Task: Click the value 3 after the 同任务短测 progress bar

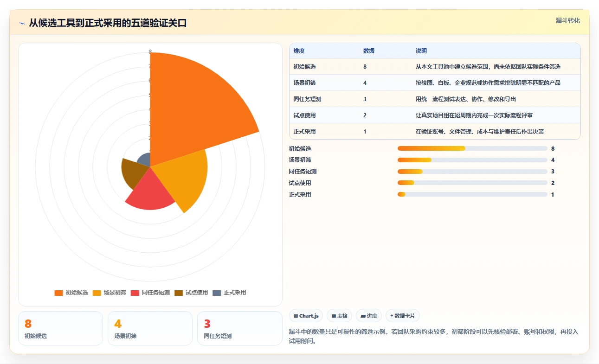Action: [553, 172]
